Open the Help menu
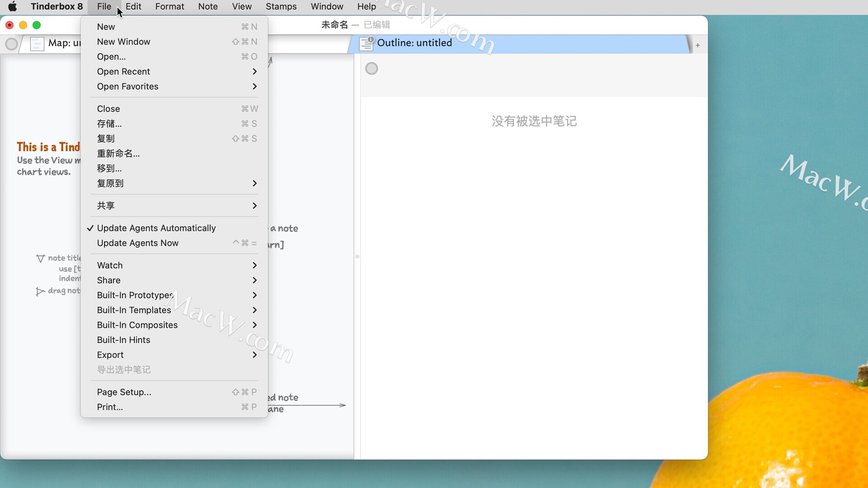868x488 pixels. pyautogui.click(x=367, y=6)
